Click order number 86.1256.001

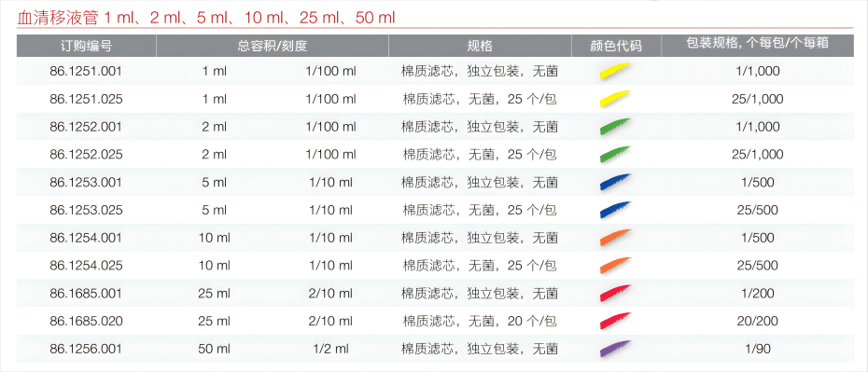pyautogui.click(x=86, y=349)
